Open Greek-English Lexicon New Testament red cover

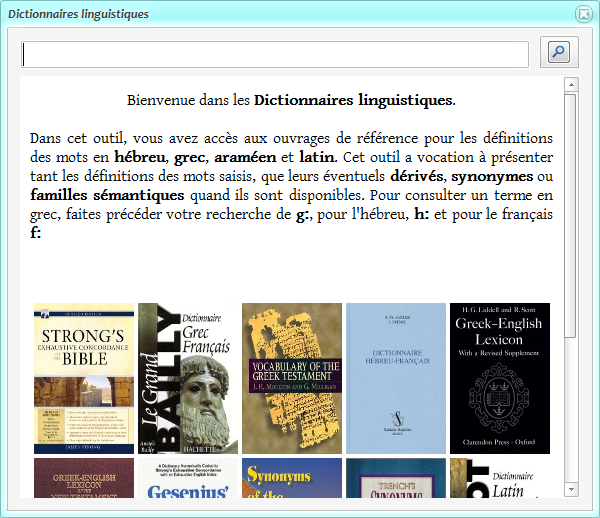(x=84, y=478)
